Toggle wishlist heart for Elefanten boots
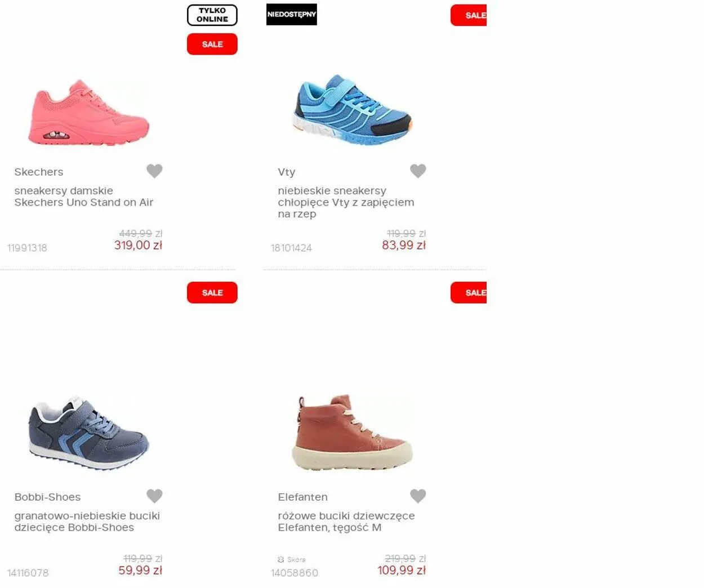 (x=418, y=496)
